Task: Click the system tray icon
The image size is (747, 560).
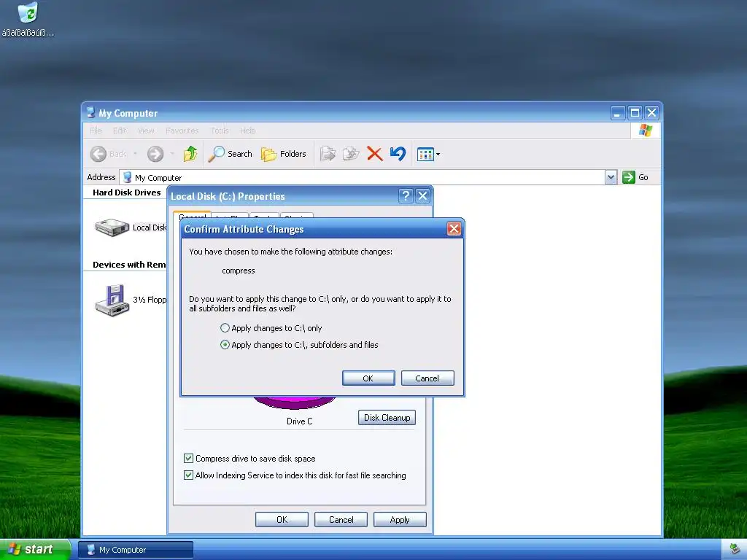Action: click(734, 550)
